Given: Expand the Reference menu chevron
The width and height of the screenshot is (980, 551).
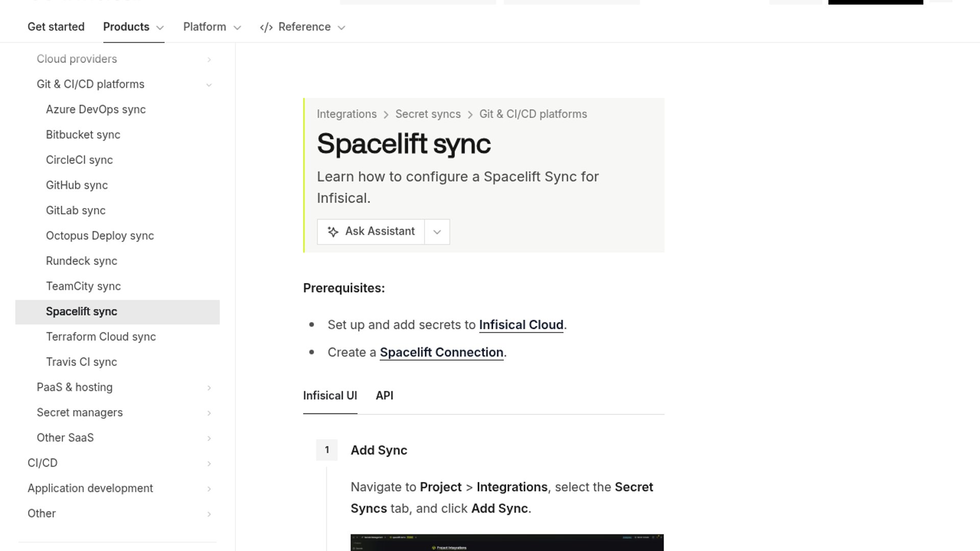Looking at the screenshot, I should [x=341, y=28].
